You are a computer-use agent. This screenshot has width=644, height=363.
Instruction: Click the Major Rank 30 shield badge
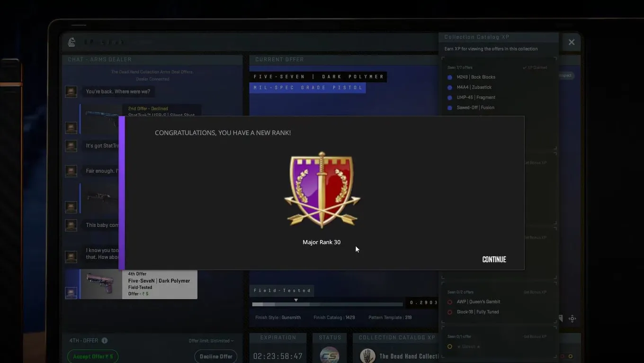(x=322, y=190)
